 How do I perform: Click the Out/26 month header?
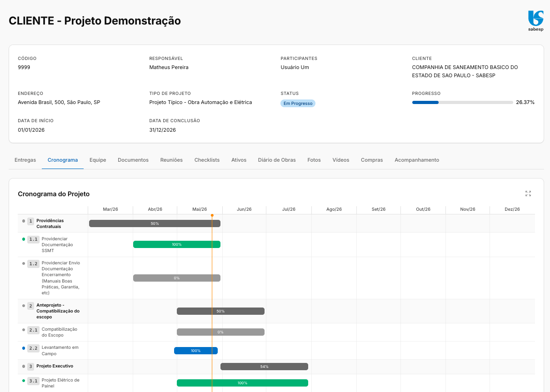(423, 209)
